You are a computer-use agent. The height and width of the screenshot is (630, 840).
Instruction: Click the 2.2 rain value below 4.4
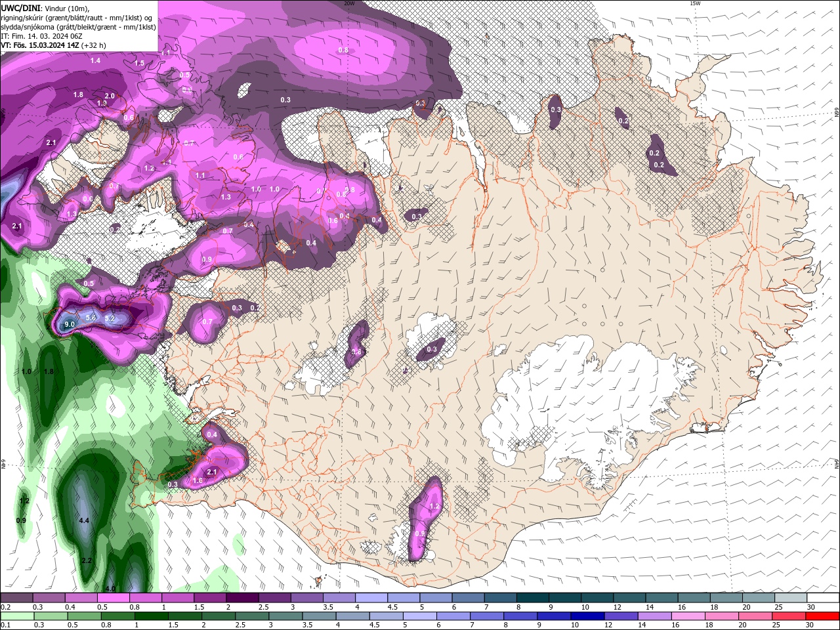(87, 560)
